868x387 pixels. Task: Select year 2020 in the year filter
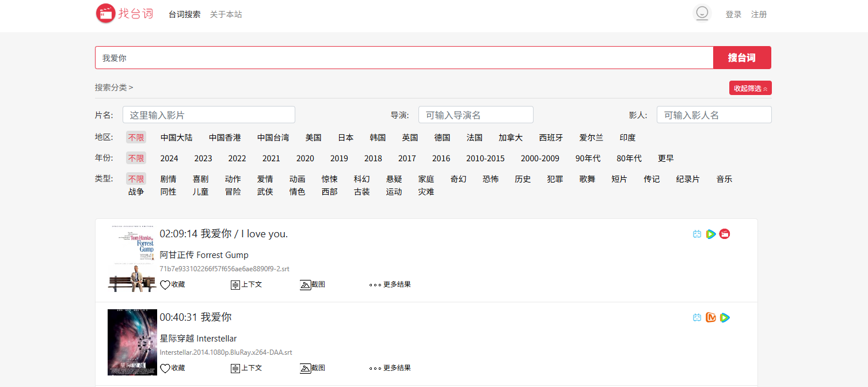(305, 158)
